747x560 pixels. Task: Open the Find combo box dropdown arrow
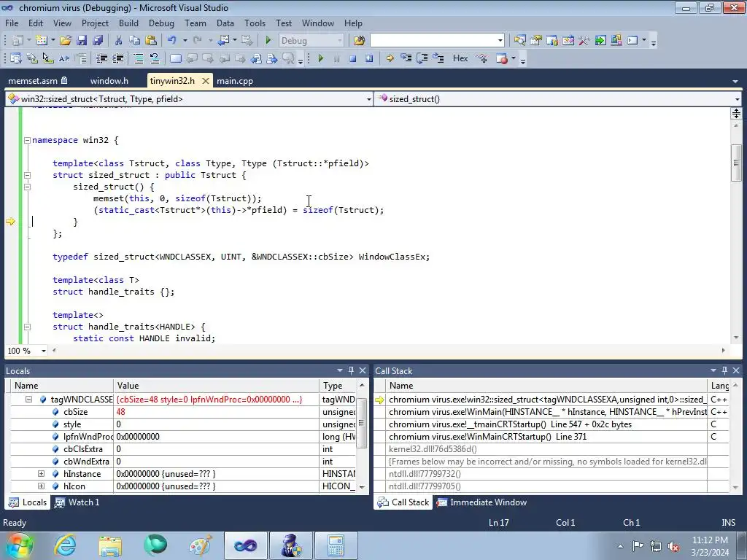[500, 41]
